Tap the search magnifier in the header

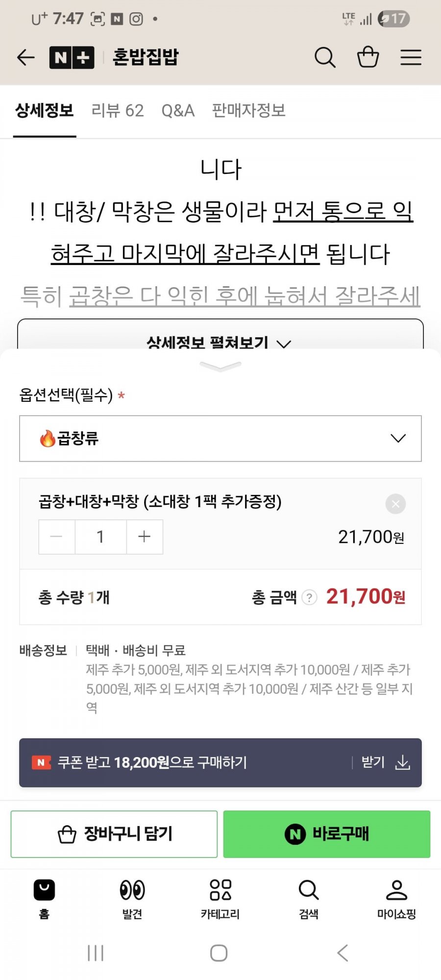coord(324,57)
